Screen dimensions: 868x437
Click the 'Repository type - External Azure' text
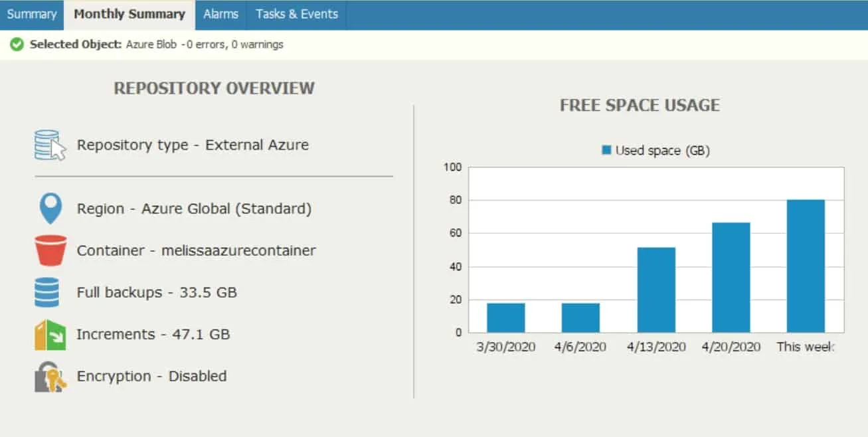[x=193, y=145]
